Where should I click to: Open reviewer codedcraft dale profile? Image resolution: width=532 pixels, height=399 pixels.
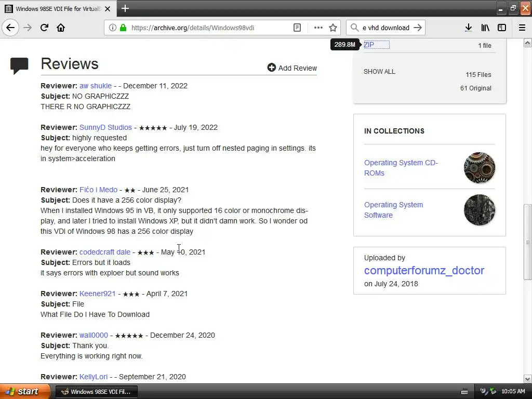click(105, 252)
